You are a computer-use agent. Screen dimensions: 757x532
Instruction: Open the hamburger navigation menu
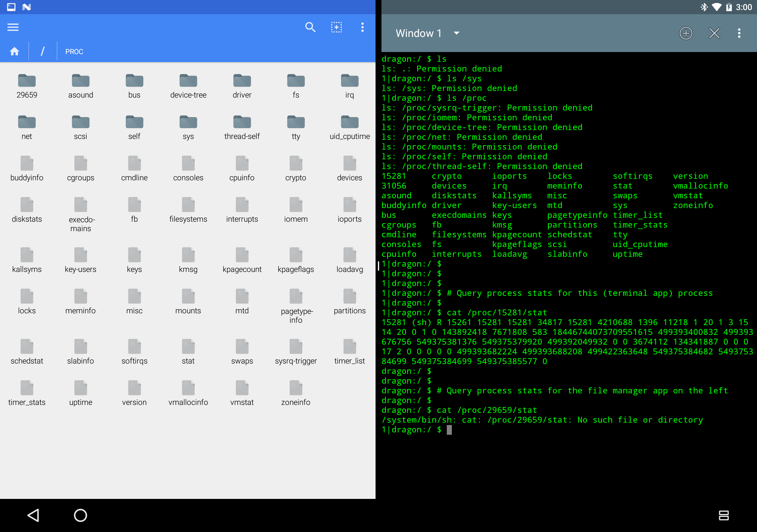[x=13, y=27]
